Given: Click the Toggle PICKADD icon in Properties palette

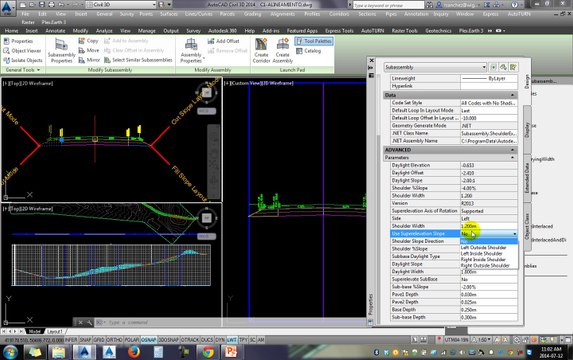Looking at the screenshot, I should coord(493,67).
